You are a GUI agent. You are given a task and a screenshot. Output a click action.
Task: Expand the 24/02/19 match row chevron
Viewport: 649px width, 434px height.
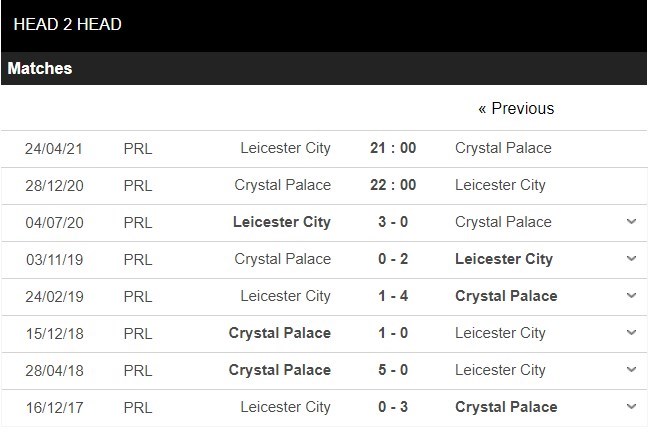point(631,296)
